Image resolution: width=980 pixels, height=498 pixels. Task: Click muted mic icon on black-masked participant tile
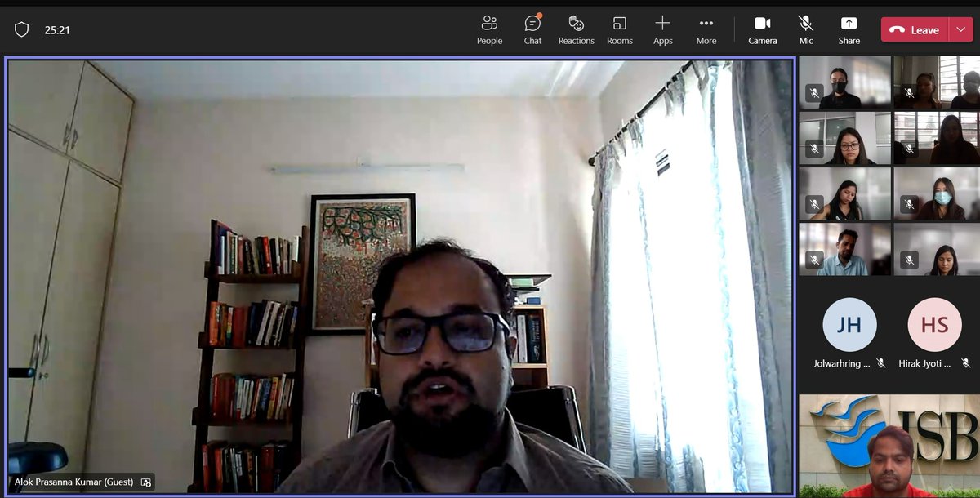pos(813,94)
